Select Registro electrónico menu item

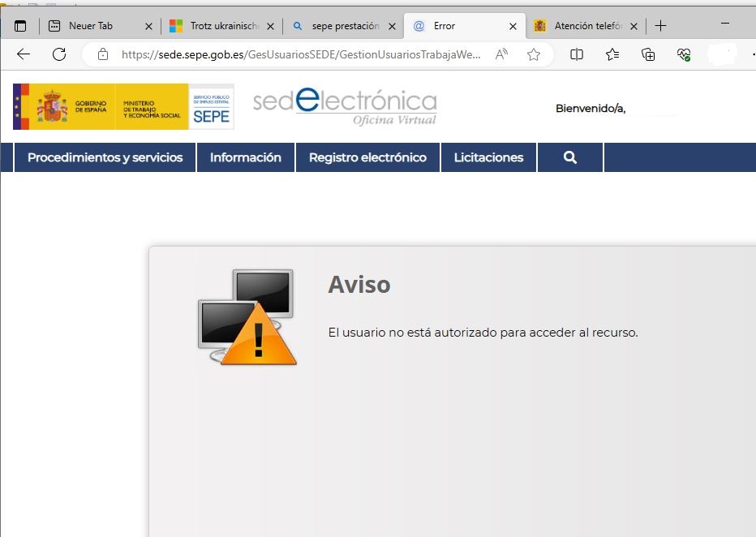(x=367, y=157)
